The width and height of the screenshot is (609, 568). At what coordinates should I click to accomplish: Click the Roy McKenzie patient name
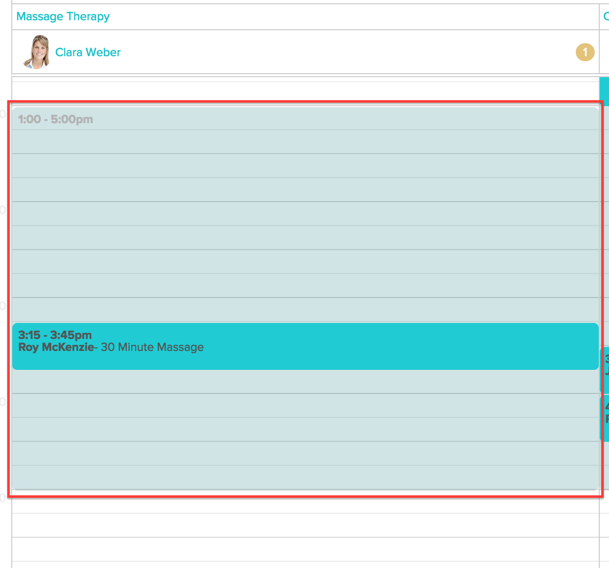coord(56,348)
